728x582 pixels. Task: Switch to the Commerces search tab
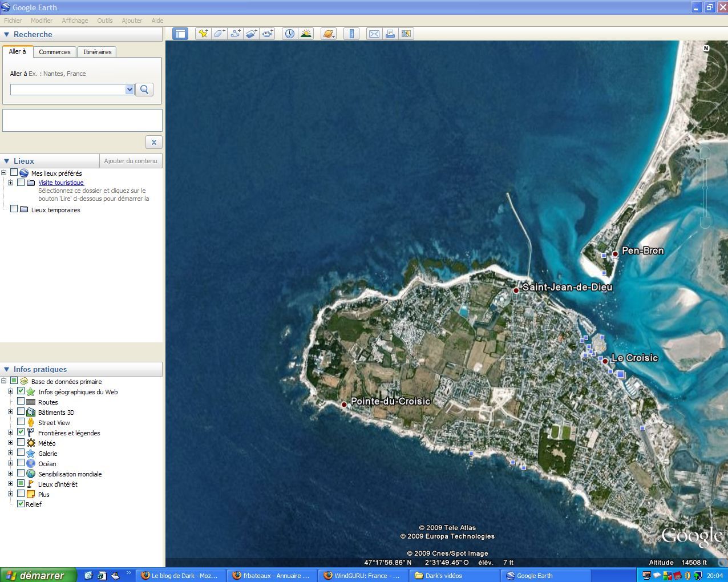pyautogui.click(x=55, y=52)
